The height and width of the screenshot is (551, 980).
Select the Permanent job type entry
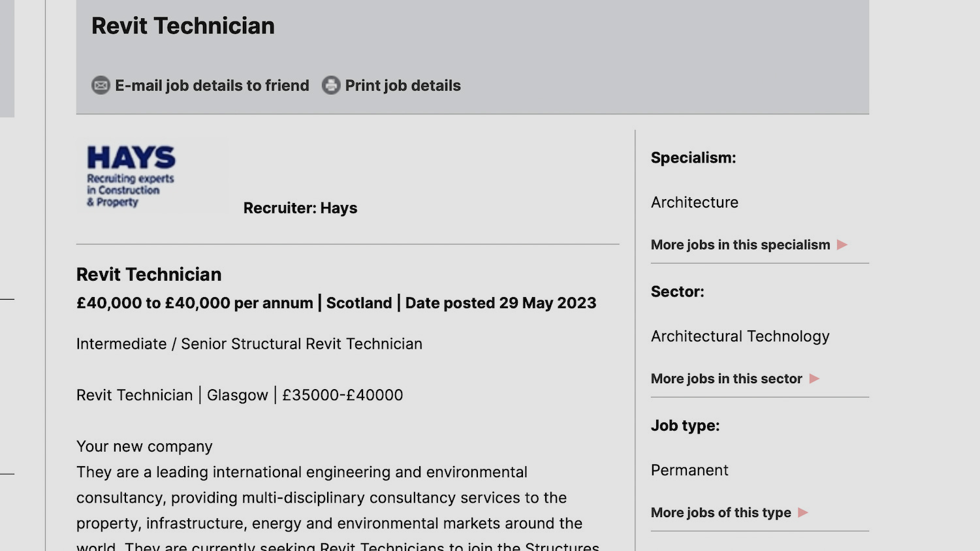(689, 470)
